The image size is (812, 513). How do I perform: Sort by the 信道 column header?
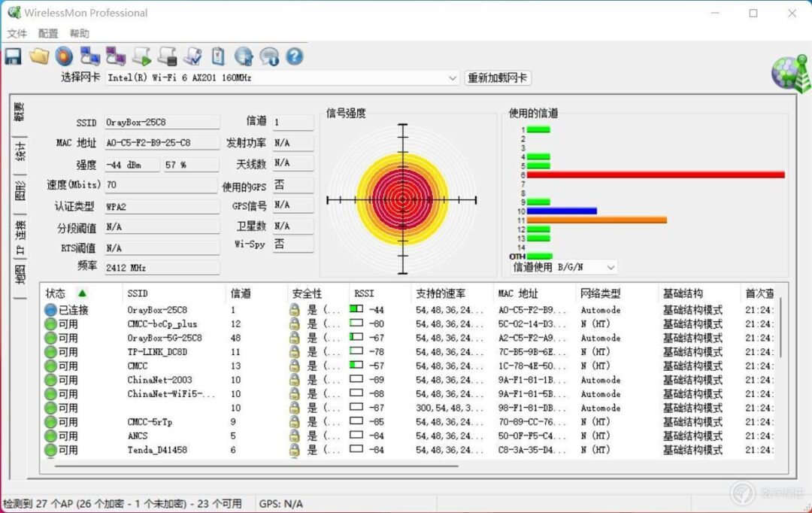tap(256, 293)
